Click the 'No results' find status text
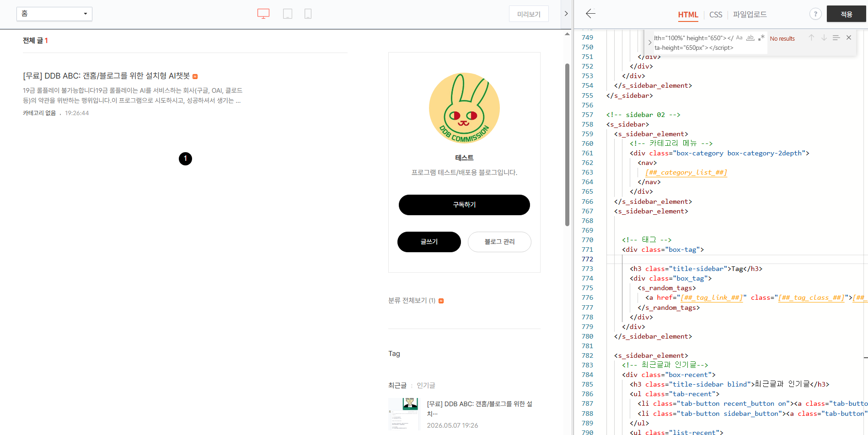The image size is (868, 435). click(782, 39)
